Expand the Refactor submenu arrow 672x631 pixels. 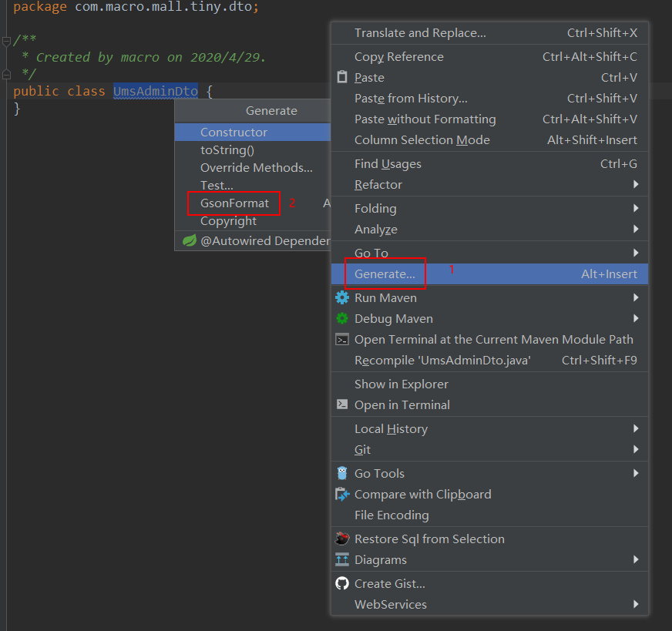(636, 185)
